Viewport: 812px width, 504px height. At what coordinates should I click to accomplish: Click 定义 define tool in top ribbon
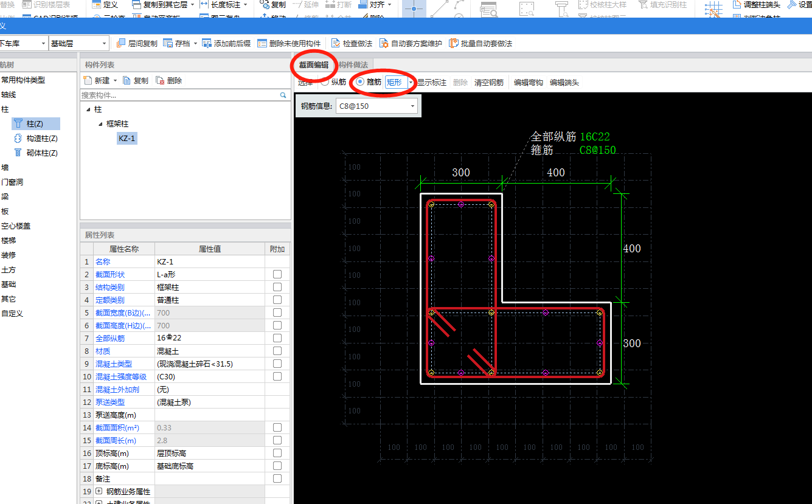(x=105, y=4)
